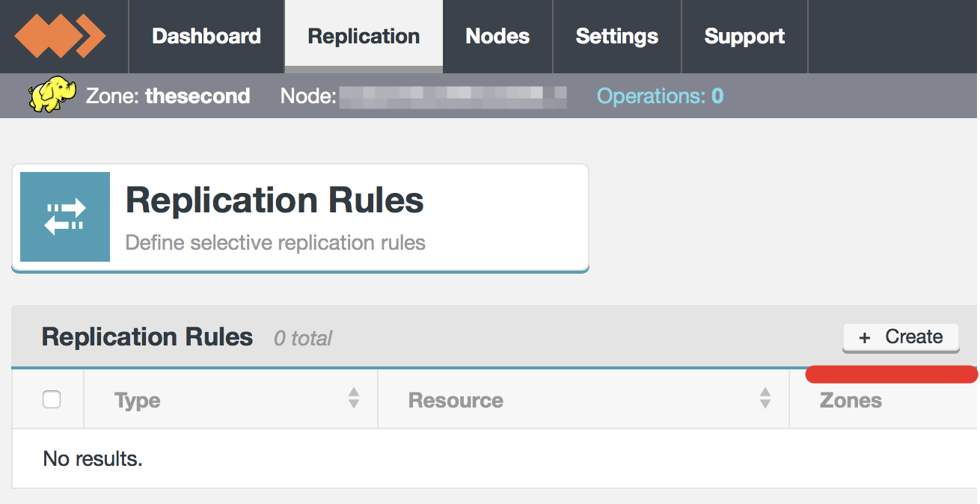Click the yellow Hadoop elephant icon
The image size is (980, 504).
(x=52, y=96)
